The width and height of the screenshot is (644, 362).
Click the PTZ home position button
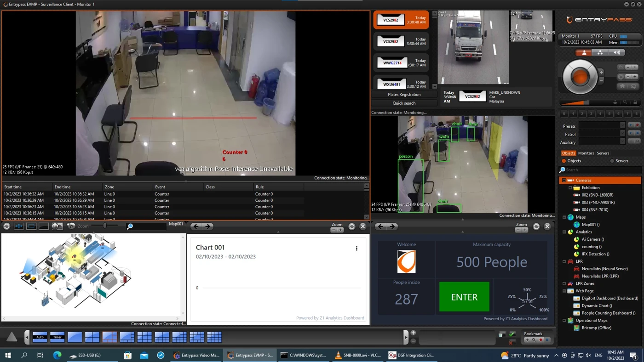tap(622, 86)
